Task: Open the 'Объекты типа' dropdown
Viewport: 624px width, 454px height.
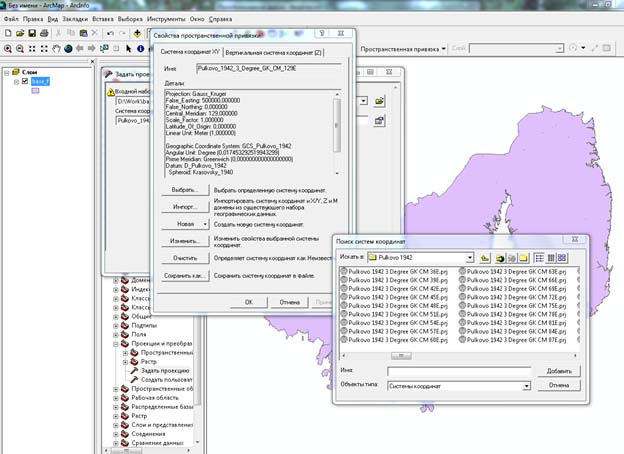Action: (x=526, y=385)
